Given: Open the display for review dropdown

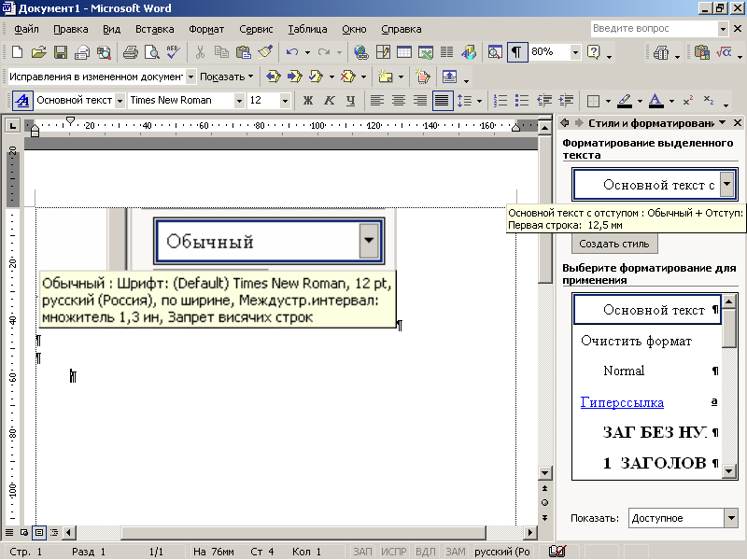Looking at the screenshot, I should pos(190,77).
